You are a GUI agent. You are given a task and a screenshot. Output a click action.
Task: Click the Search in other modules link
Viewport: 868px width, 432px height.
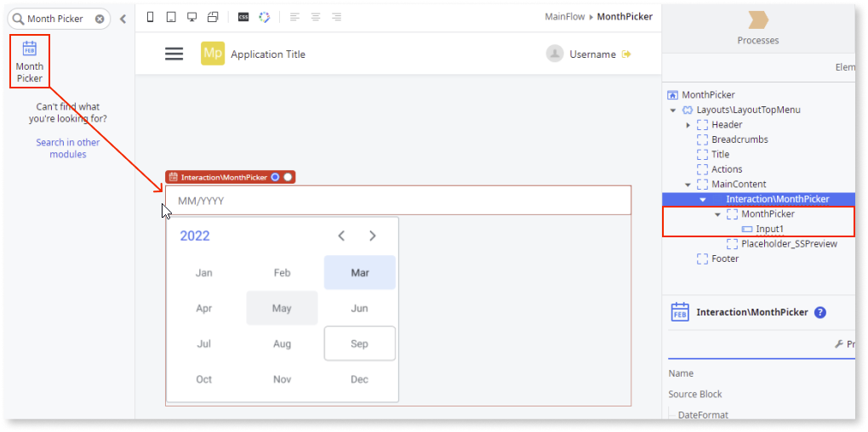point(67,148)
